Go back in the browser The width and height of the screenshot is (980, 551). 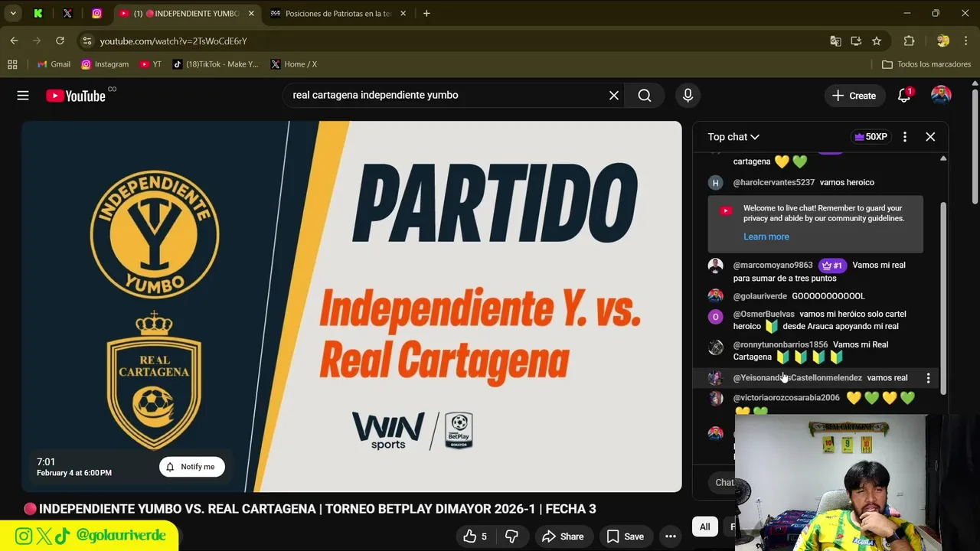14,41
